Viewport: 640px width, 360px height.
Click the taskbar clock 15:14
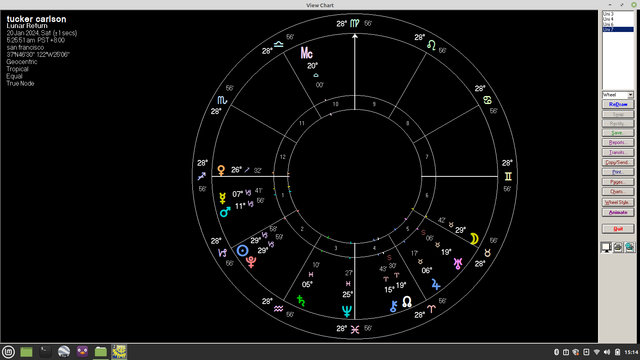pos(631,352)
